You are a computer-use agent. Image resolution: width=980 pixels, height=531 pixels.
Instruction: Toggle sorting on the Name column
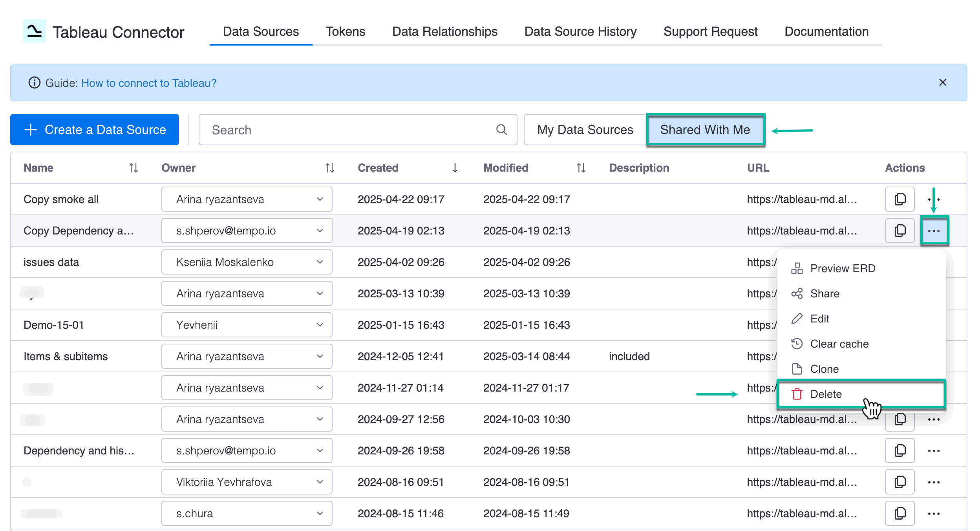click(133, 168)
